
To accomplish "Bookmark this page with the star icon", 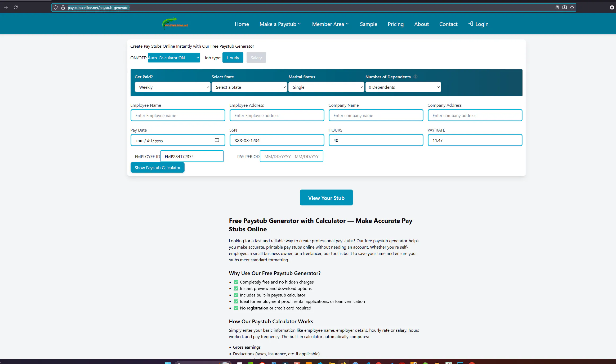I will pos(572,7).
